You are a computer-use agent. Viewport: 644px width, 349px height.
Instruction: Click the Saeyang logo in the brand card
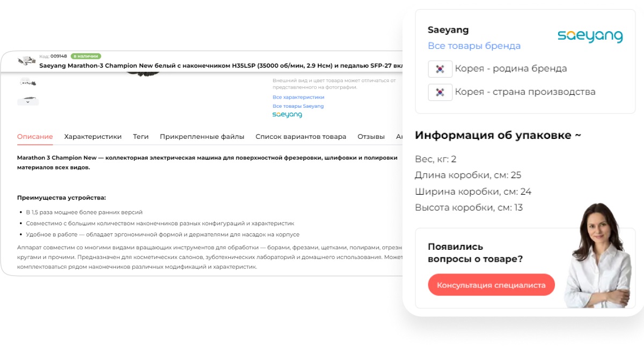click(590, 36)
